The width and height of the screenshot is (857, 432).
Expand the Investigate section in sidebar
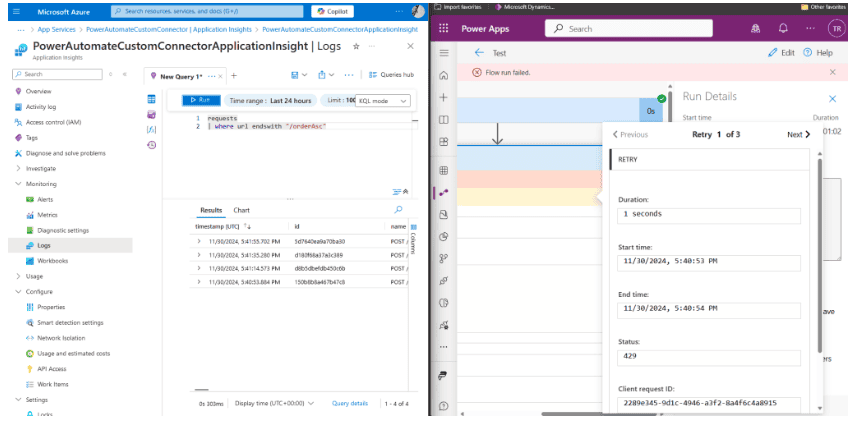coord(18,169)
